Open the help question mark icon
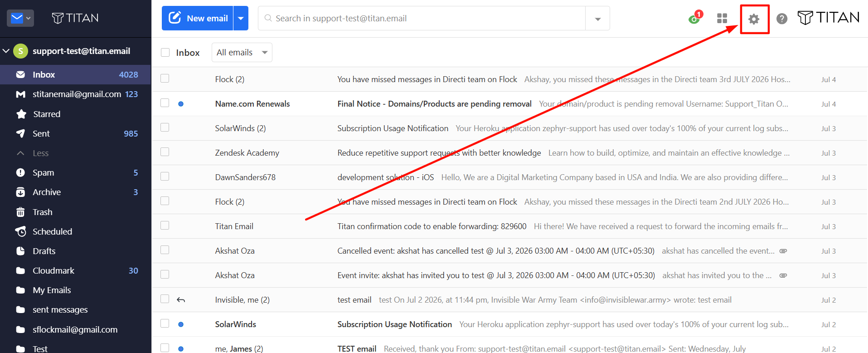Viewport: 868px width, 353px height. tap(782, 19)
